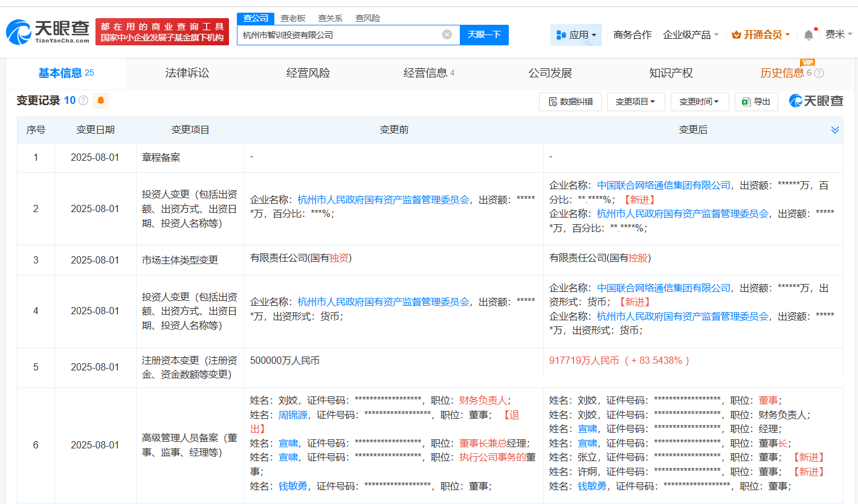Open the 经营信息 tab
The width and height of the screenshot is (858, 504).
[429, 73]
